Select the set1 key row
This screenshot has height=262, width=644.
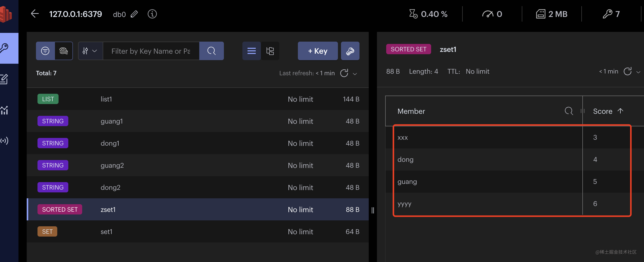tap(198, 231)
